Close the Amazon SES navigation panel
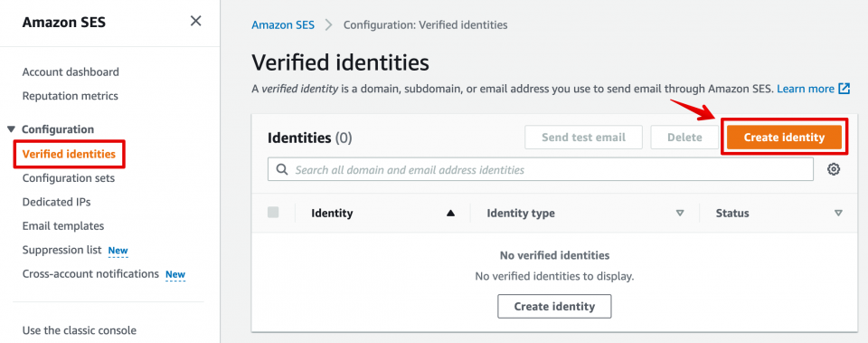Screen dimensions: 868x343 195,21
